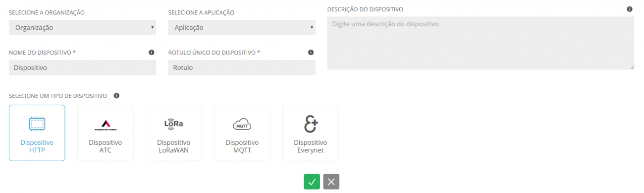Image resolution: width=644 pixels, height=193 pixels.
Task: Click into the Rotulo input field
Action: point(242,67)
